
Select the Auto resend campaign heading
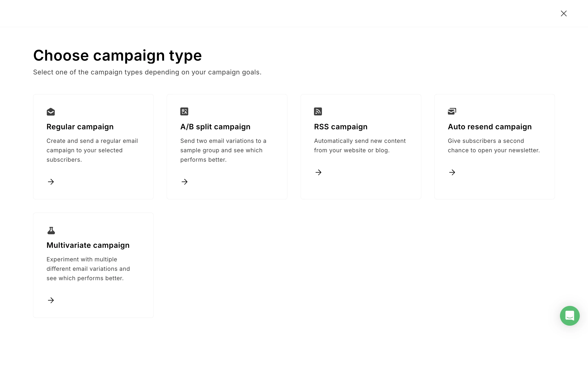click(490, 127)
